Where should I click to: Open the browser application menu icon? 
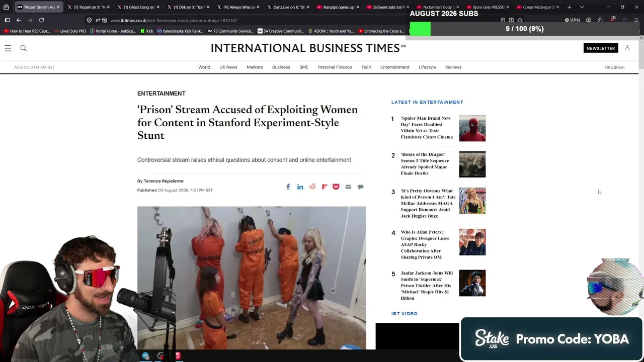pyautogui.click(x=636, y=20)
